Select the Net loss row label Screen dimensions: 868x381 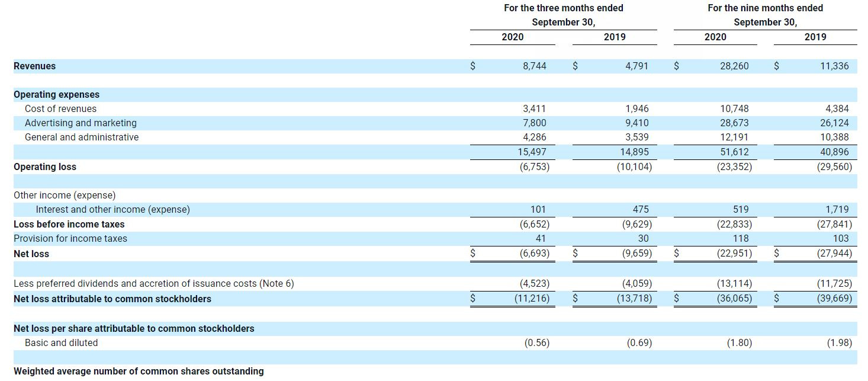31,254
